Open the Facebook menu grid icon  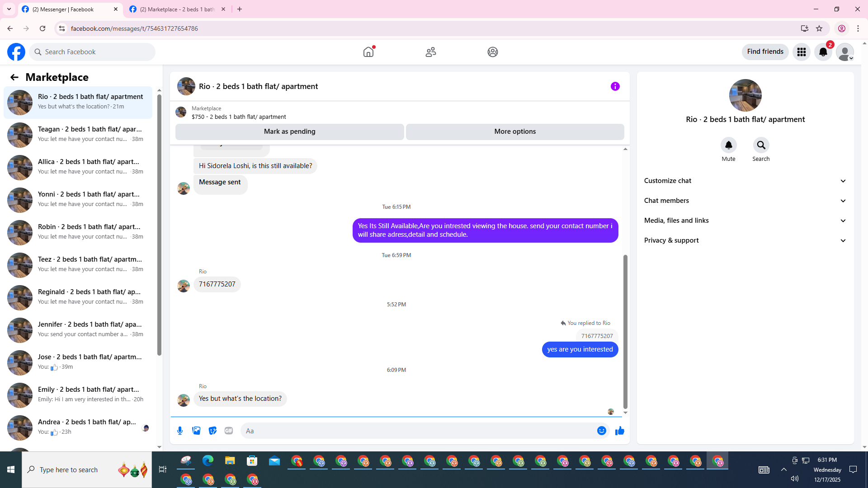(801, 52)
